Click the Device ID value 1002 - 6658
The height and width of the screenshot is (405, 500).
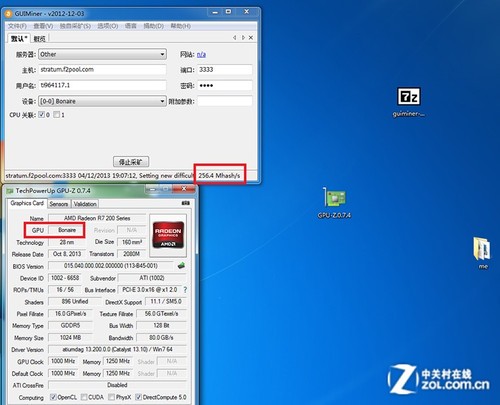click(x=65, y=278)
